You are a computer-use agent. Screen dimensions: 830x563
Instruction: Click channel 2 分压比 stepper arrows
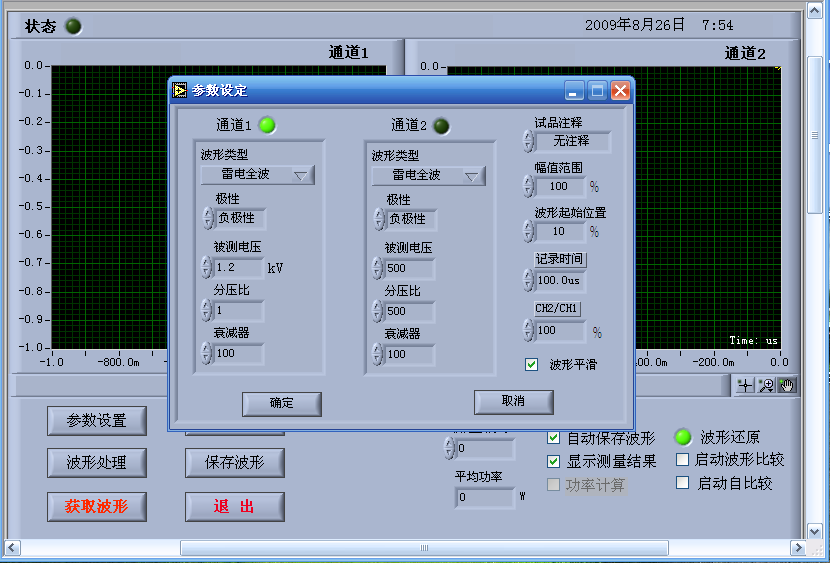point(377,311)
